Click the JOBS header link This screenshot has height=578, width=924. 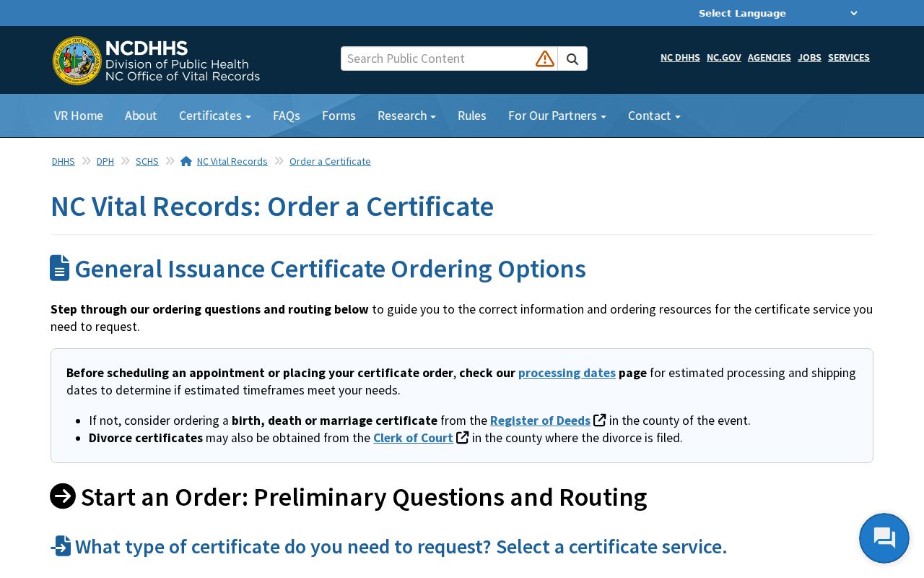(x=809, y=57)
